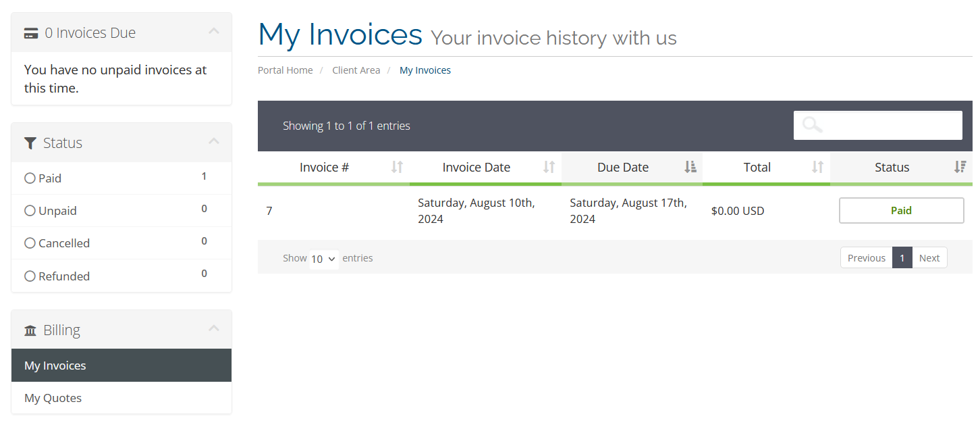Image resolution: width=980 pixels, height=425 pixels.
Task: Sort by Invoice # using its sort arrows
Action: coord(398,167)
